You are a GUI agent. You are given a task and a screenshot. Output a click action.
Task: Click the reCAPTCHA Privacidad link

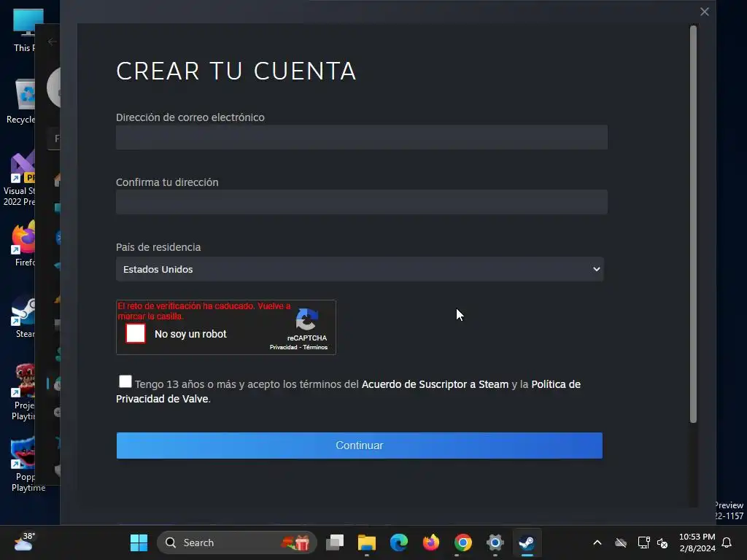[284, 347]
